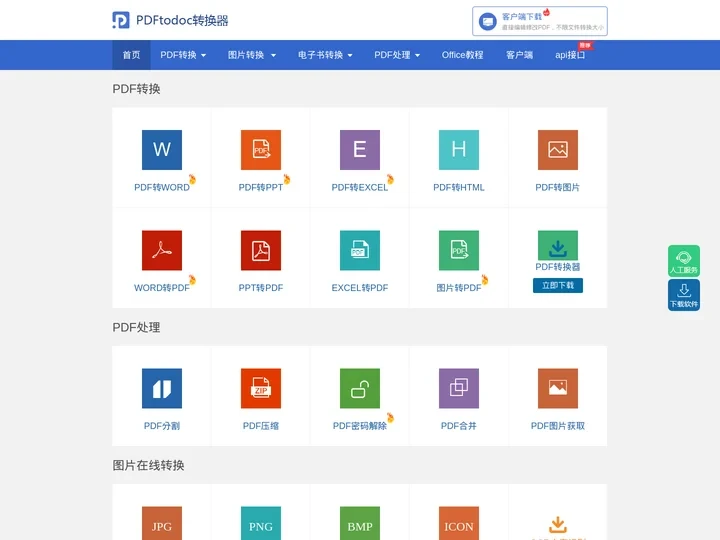Choose the PDF转EXCEL purple E icon
Image resolution: width=720 pixels, height=540 pixels.
[360, 150]
